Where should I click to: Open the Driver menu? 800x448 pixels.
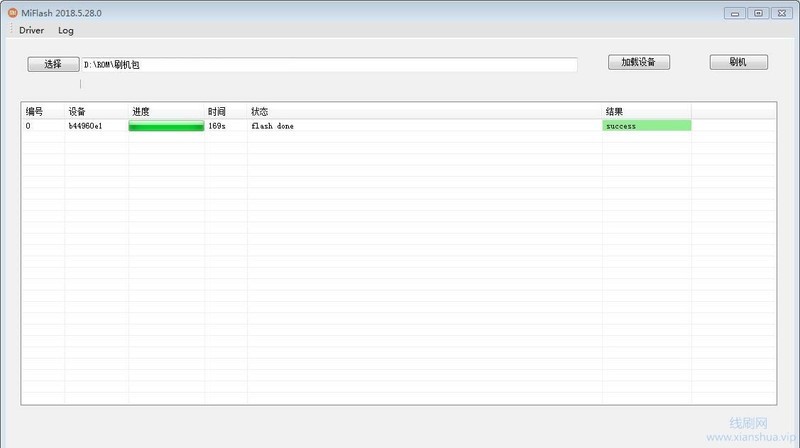click(x=31, y=30)
